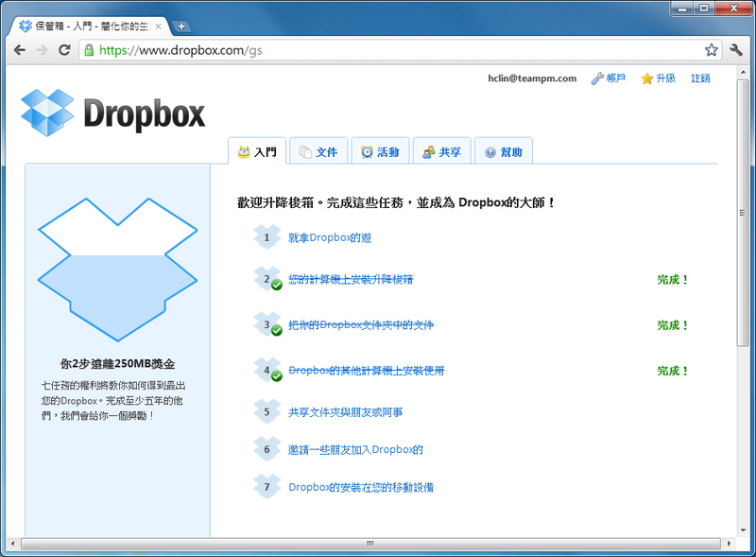Click the 升級 upgrade link
Image resolution: width=756 pixels, height=557 pixels.
pyautogui.click(x=665, y=78)
